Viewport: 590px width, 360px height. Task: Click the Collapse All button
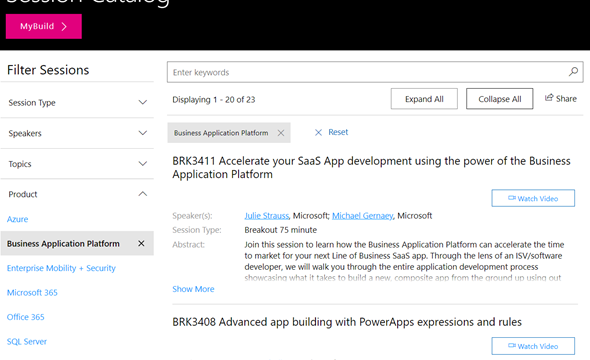[500, 99]
